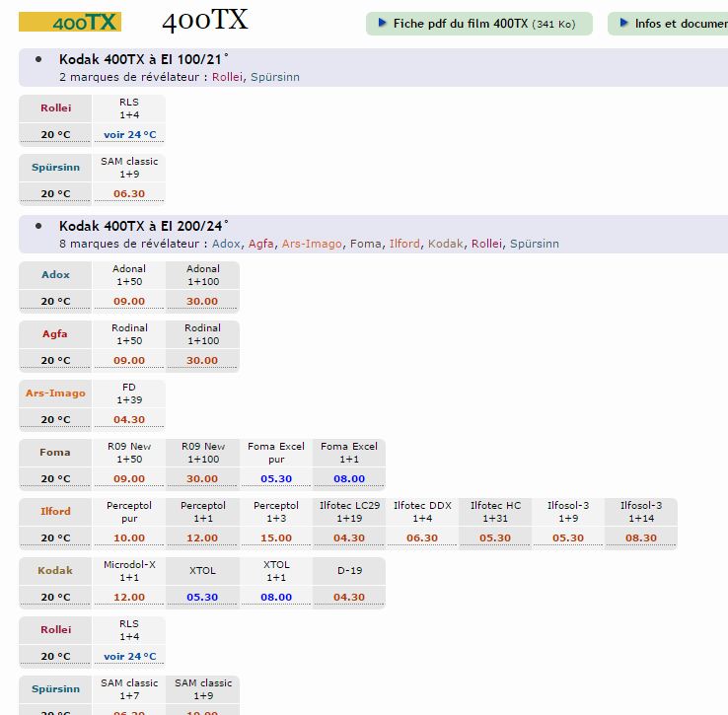728x715 pixels.
Task: Click the 08.00 time under XTOL 1+1
Action: pyautogui.click(x=276, y=598)
